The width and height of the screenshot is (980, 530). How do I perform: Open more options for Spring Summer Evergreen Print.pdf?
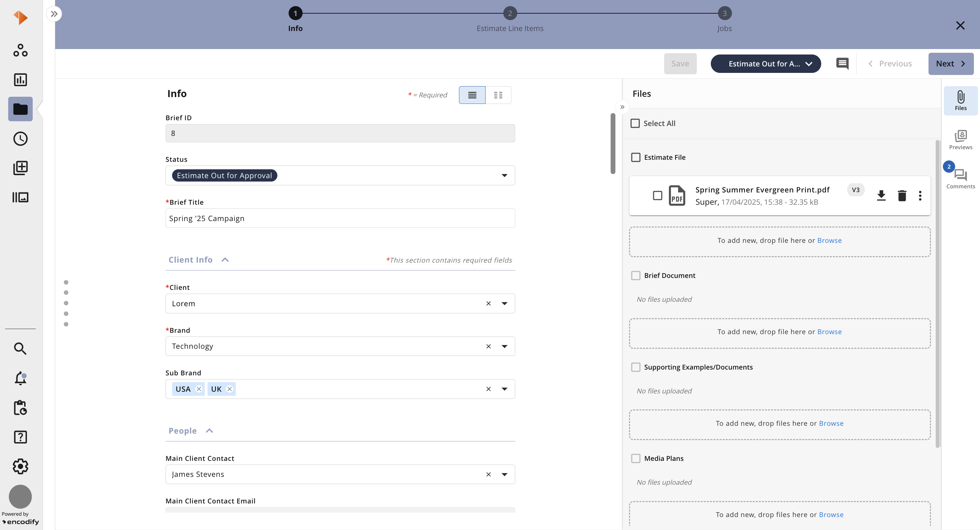pyautogui.click(x=920, y=196)
